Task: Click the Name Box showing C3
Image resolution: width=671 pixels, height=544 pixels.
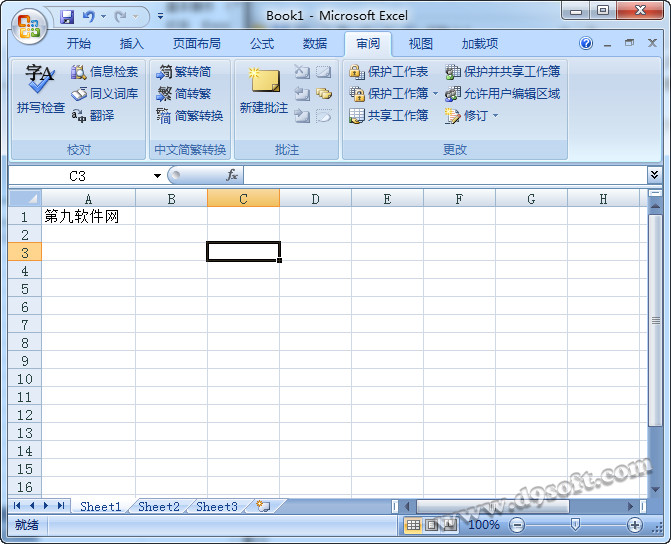Action: coord(80,175)
